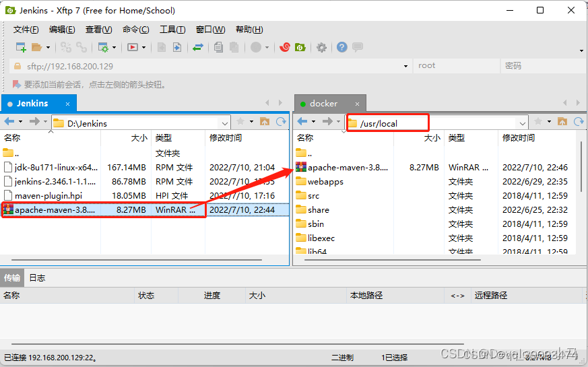Switch to the 日志 log tab

click(x=37, y=278)
